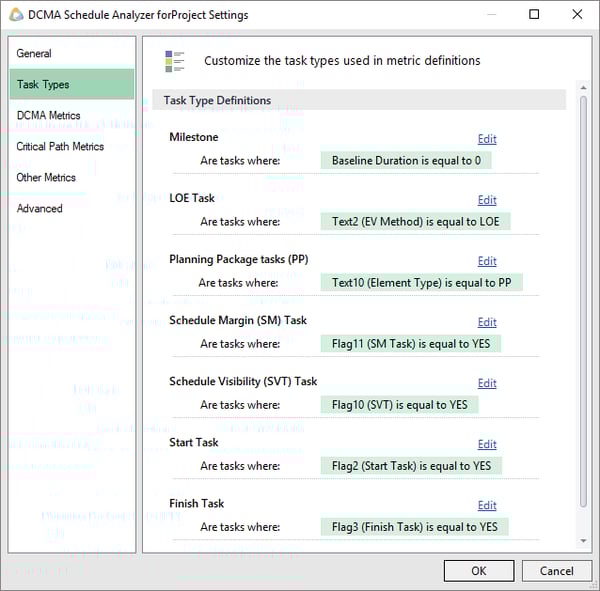Edit the LOE Task definition
The width and height of the screenshot is (600, 591).
[x=487, y=200]
